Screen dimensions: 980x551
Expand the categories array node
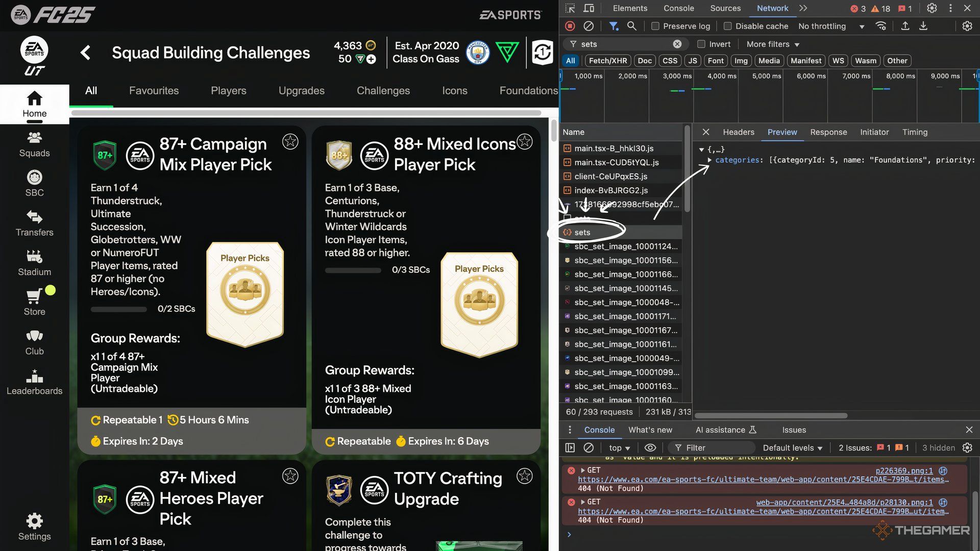pyautogui.click(x=709, y=160)
